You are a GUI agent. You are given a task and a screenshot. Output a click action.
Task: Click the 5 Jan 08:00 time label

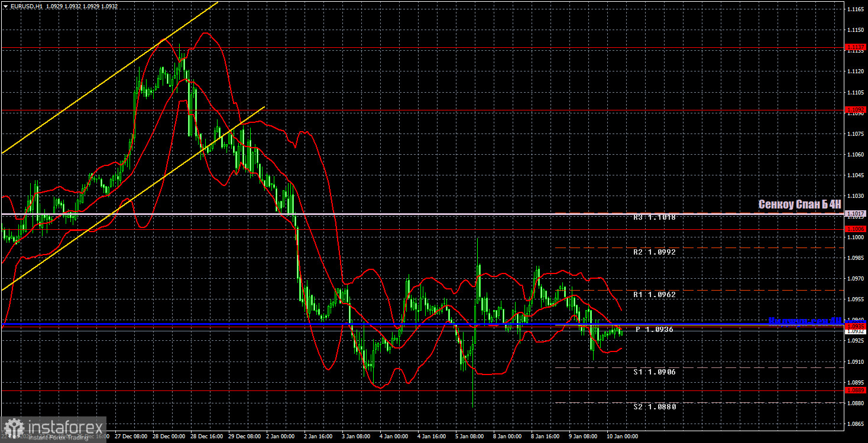(x=471, y=437)
